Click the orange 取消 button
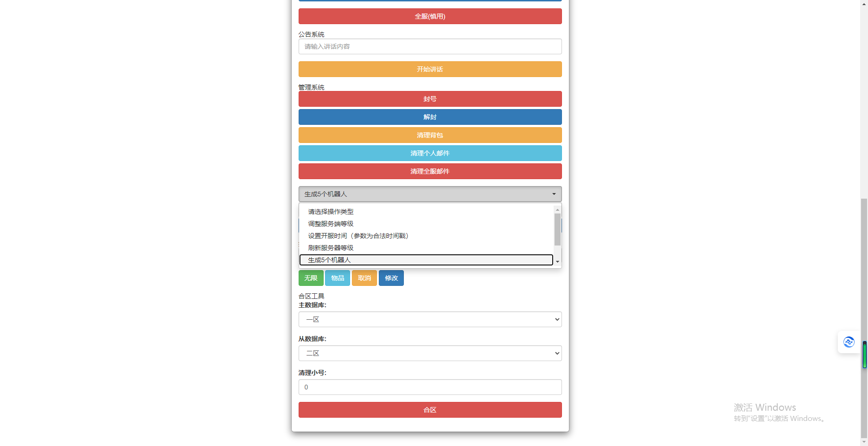Image resolution: width=868 pixels, height=446 pixels. pyautogui.click(x=364, y=278)
